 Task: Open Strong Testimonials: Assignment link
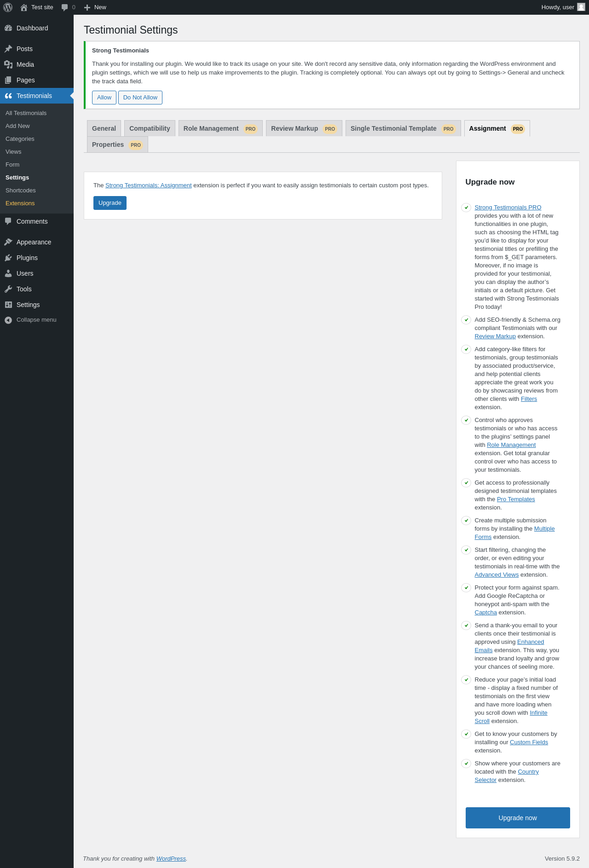tap(149, 185)
